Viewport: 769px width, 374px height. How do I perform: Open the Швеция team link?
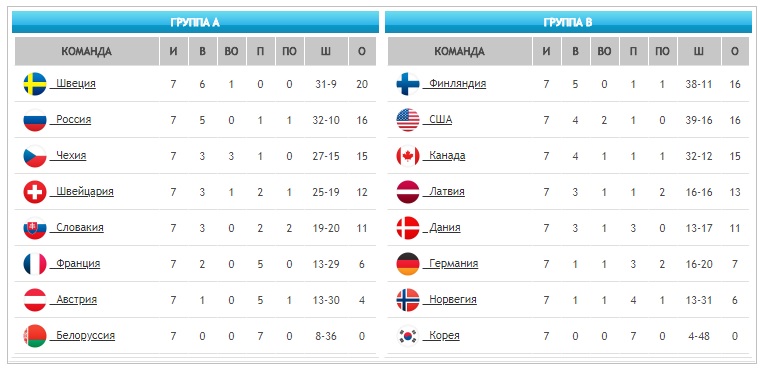click(73, 84)
